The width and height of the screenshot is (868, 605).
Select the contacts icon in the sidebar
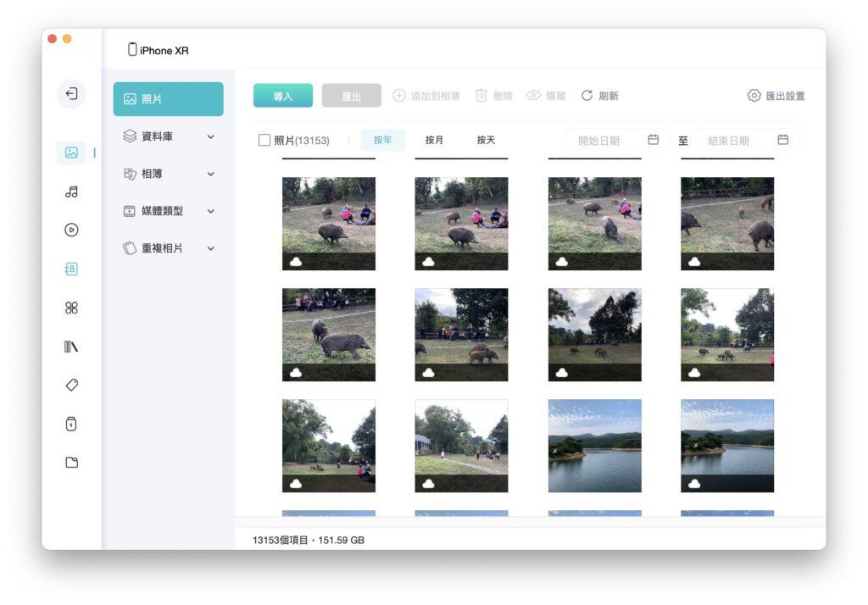71,269
